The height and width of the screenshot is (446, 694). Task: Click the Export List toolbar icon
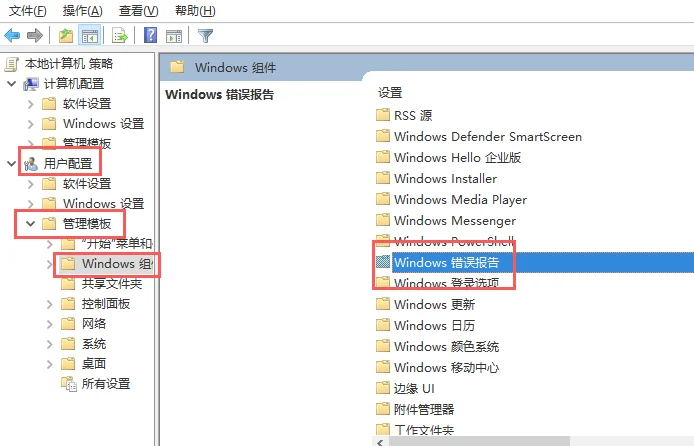tap(120, 35)
